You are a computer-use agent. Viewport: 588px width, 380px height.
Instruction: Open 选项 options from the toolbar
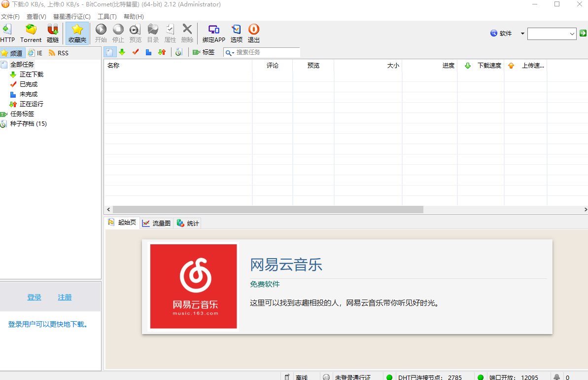pos(236,33)
